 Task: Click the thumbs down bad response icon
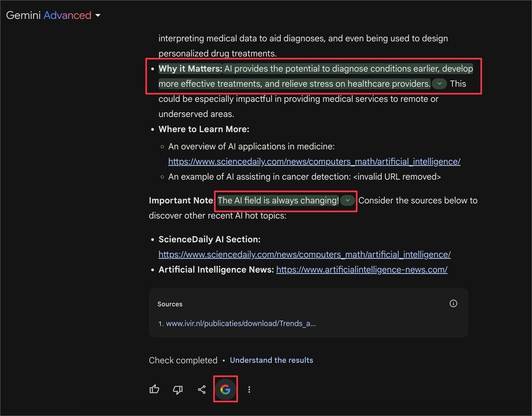[178, 390]
